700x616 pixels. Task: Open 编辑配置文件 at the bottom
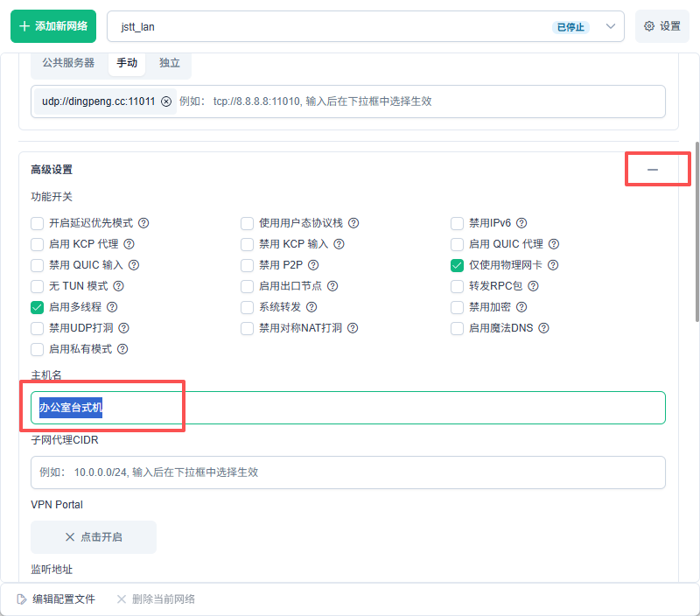point(56,599)
